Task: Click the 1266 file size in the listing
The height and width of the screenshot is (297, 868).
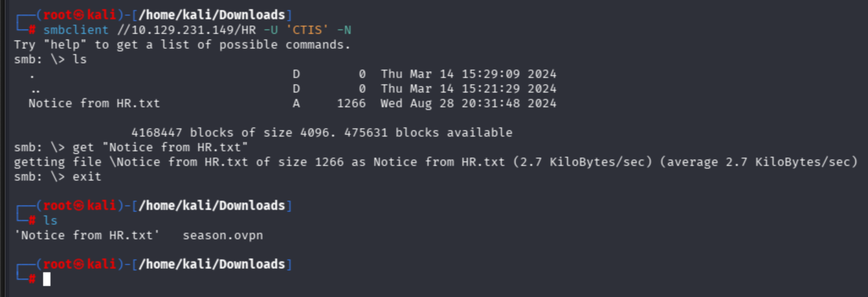Action: 351,104
